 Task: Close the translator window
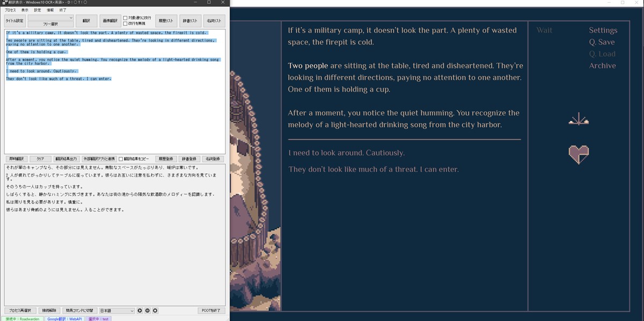tap(223, 3)
